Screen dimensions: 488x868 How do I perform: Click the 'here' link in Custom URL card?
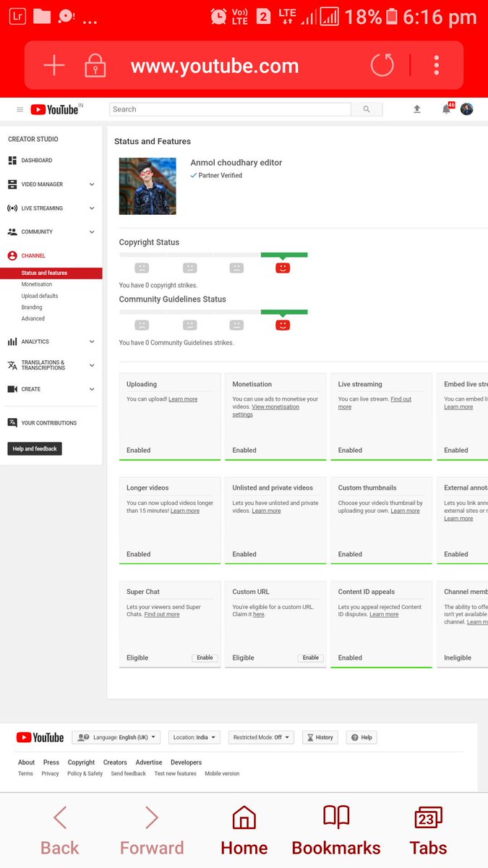(259, 614)
